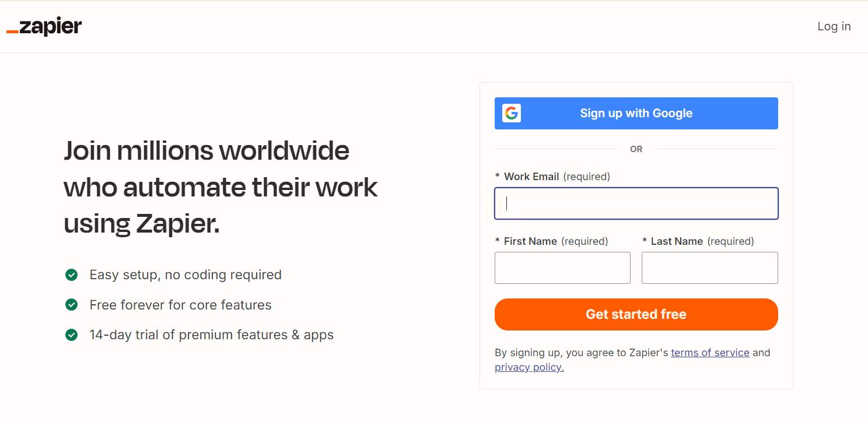868x422 pixels.
Task: Open the privacy policy link
Action: coord(529,367)
